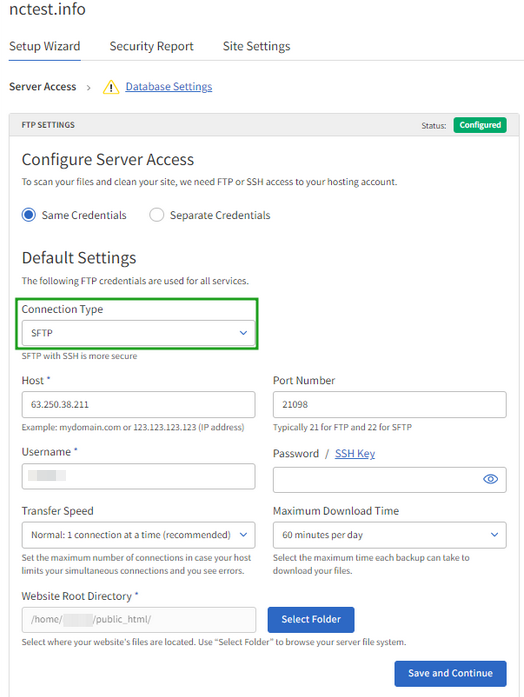This screenshot has height=697, width=524.
Task: Go to the Setup Wizard tab
Action: click(44, 46)
